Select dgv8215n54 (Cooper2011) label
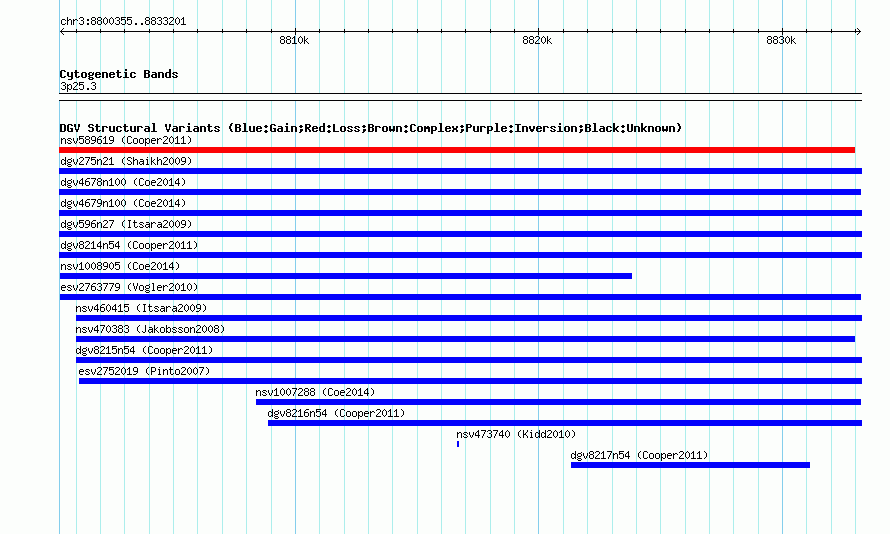Screen dimensions: 890x534 point(144,350)
